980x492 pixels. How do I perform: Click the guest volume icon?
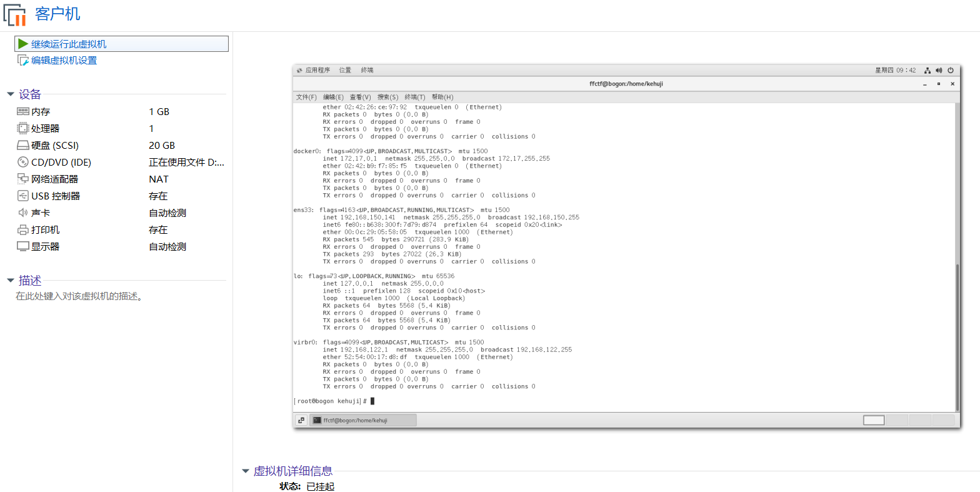coord(939,71)
